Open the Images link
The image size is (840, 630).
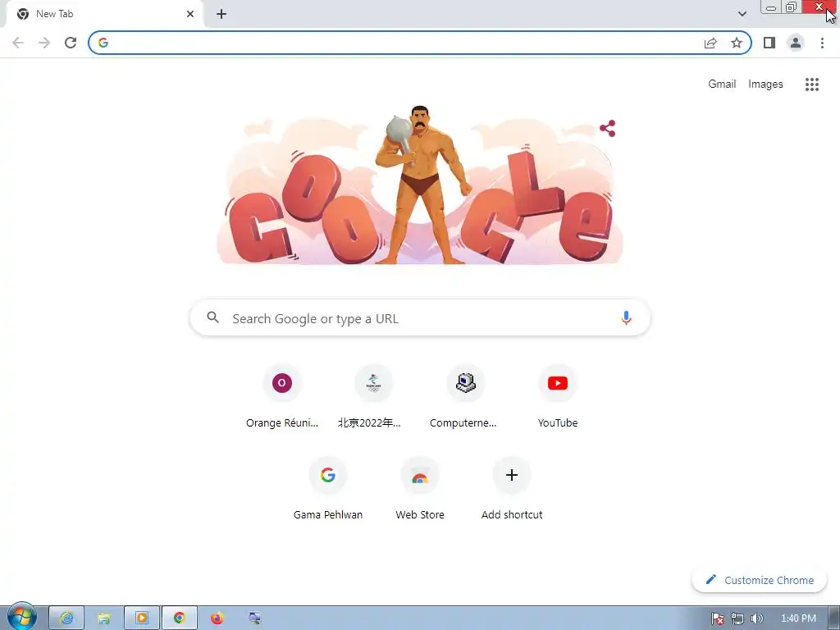coord(765,84)
